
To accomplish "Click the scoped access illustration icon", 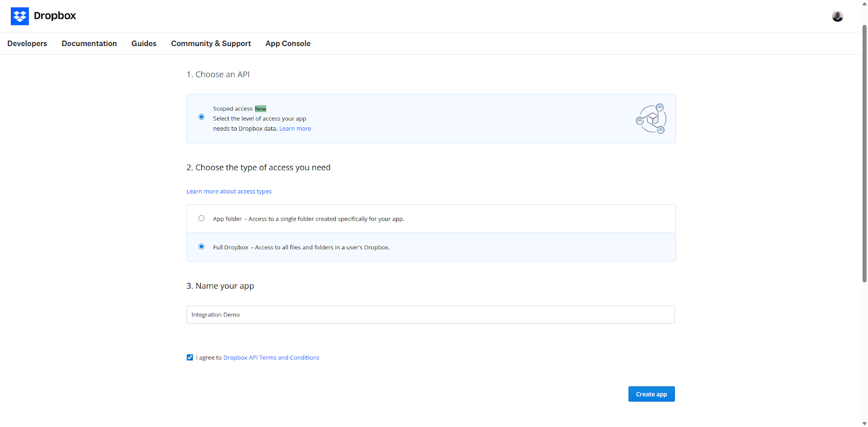I will coord(651,119).
